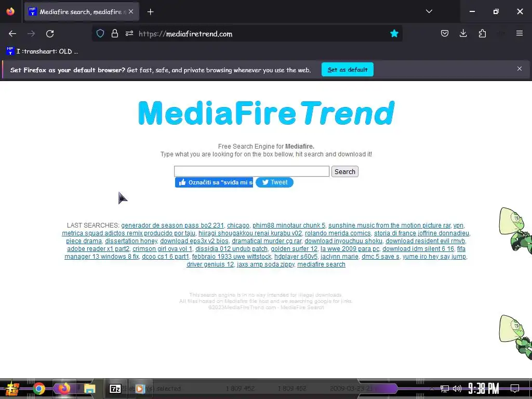Open the 'chicago' recent search
The height and width of the screenshot is (399, 532).
click(x=238, y=225)
